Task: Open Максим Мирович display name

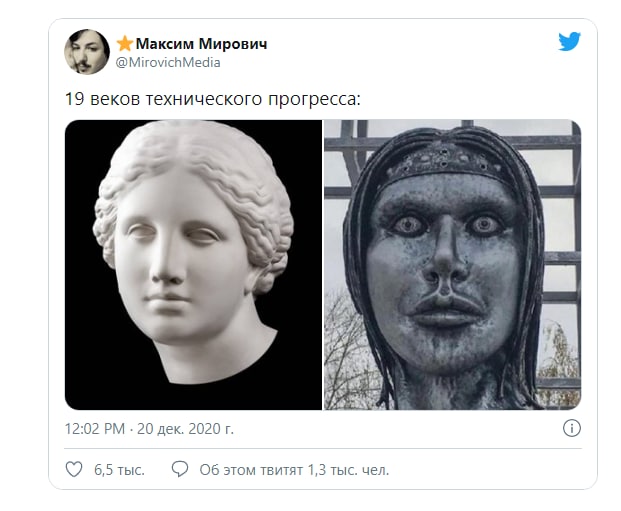Action: 202,43
